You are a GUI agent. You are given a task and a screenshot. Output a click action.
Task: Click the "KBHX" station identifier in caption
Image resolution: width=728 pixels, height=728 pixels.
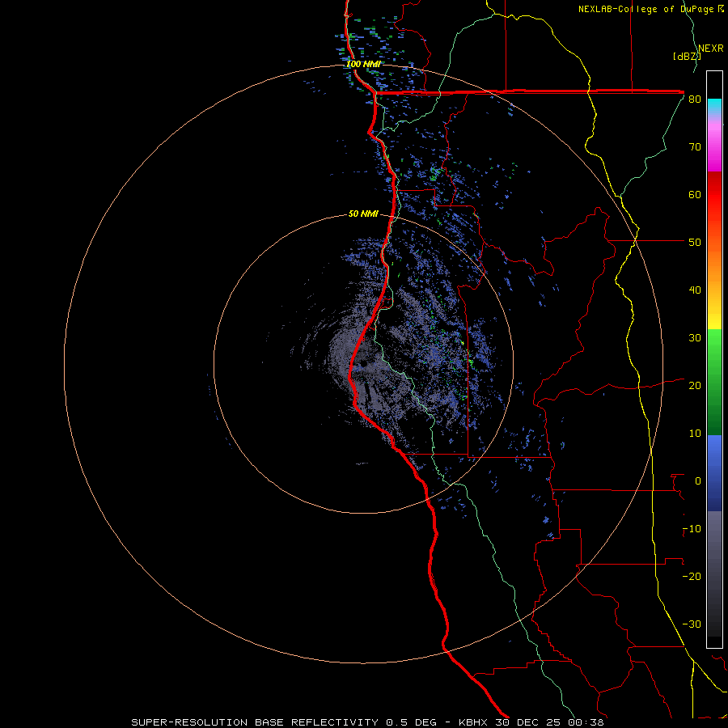[x=474, y=722]
